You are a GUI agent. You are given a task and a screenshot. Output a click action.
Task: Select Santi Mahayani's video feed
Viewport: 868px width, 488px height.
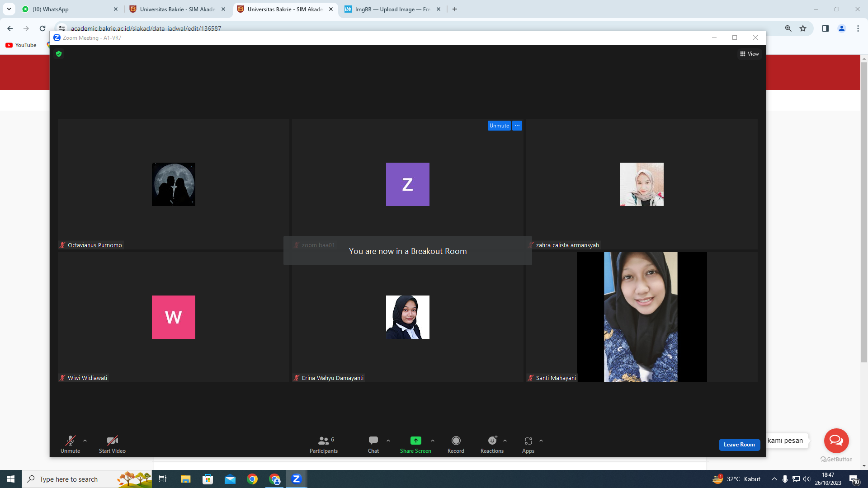642,317
